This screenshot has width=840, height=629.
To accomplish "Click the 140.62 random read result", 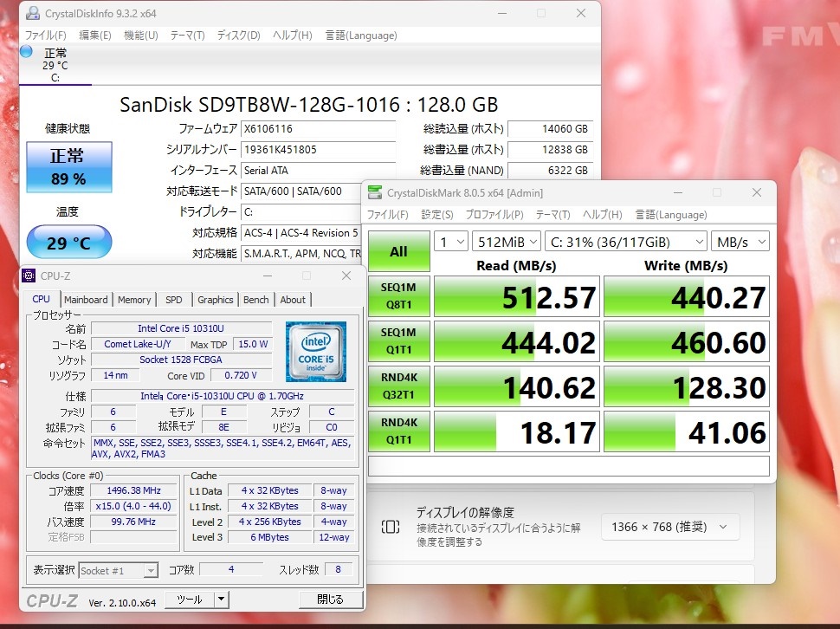I will [516, 386].
